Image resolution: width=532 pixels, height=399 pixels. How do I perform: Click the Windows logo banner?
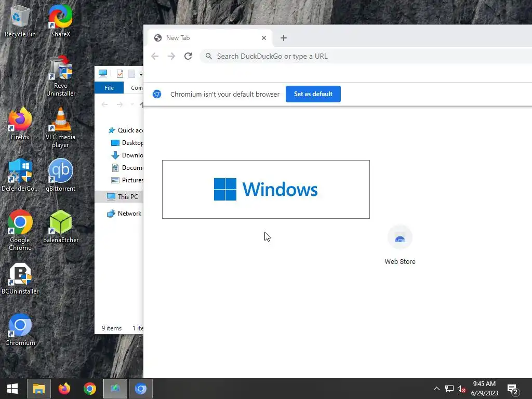tap(265, 189)
